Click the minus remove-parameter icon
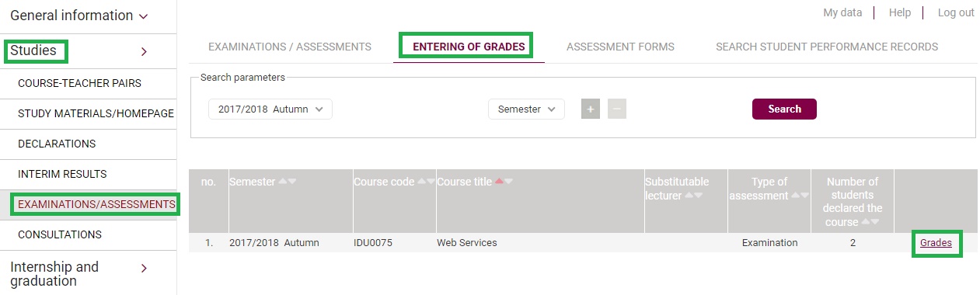980x295 pixels. click(617, 109)
